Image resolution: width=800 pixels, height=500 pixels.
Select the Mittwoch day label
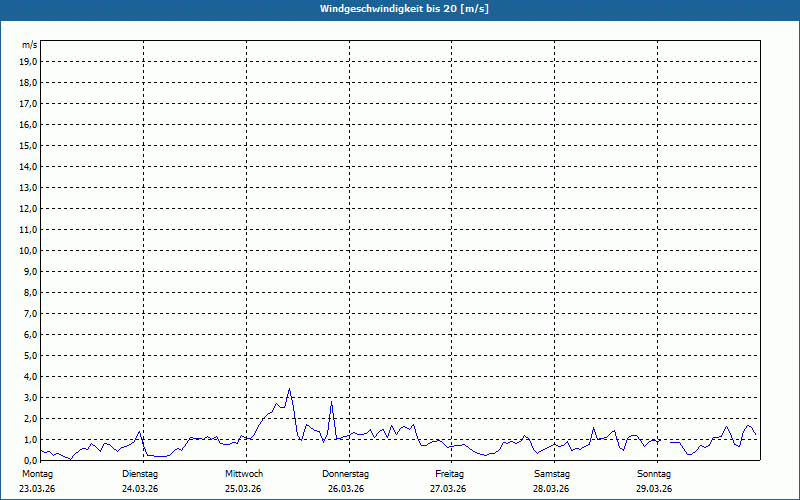click(244, 473)
